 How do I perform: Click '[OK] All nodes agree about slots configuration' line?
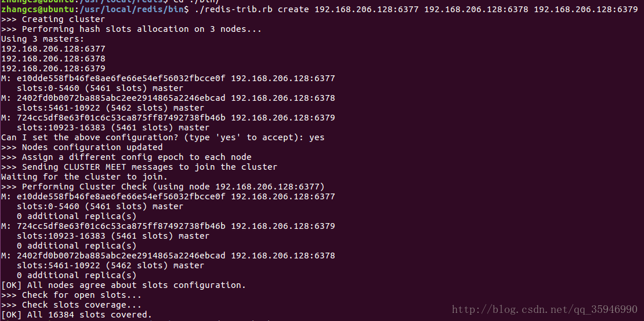[123, 285]
